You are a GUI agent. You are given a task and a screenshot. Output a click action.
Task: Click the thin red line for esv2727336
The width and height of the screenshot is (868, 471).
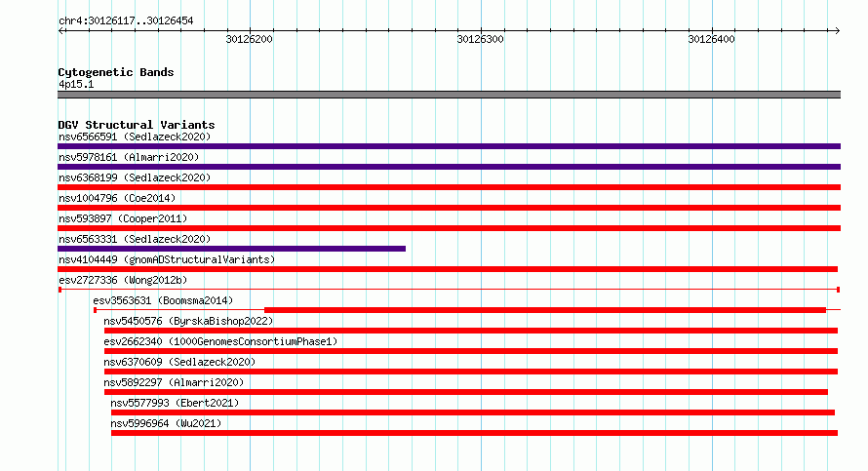coord(449,290)
